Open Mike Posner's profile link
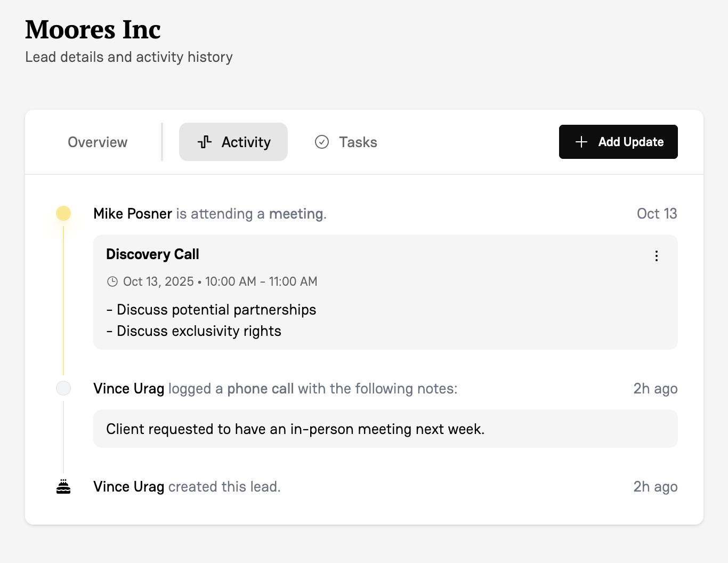The image size is (728, 563). tap(132, 213)
